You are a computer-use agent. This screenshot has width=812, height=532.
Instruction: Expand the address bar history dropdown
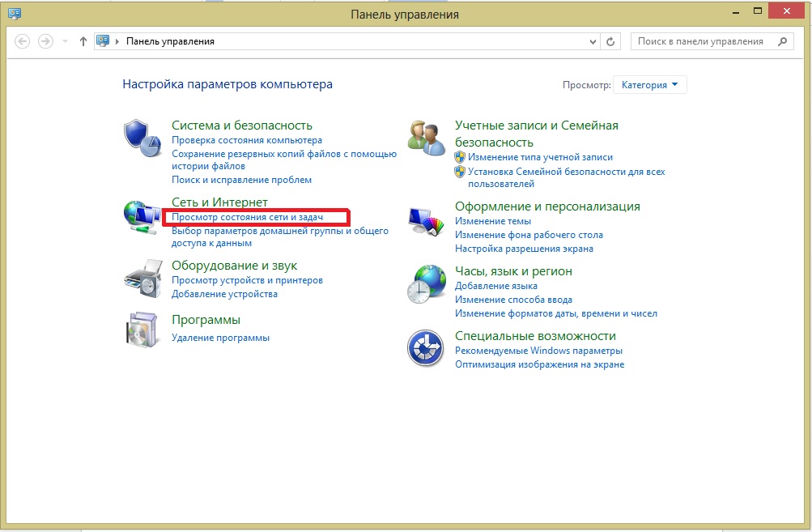point(593,41)
